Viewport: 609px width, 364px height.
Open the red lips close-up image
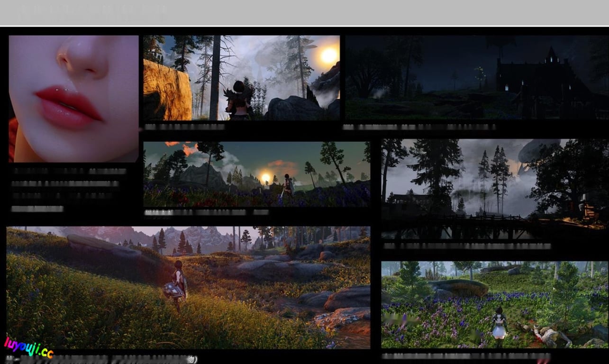tap(73, 99)
